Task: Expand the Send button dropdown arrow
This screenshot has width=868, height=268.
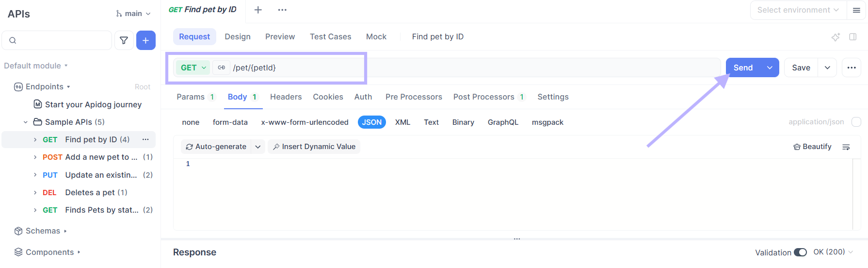Action: (x=770, y=67)
